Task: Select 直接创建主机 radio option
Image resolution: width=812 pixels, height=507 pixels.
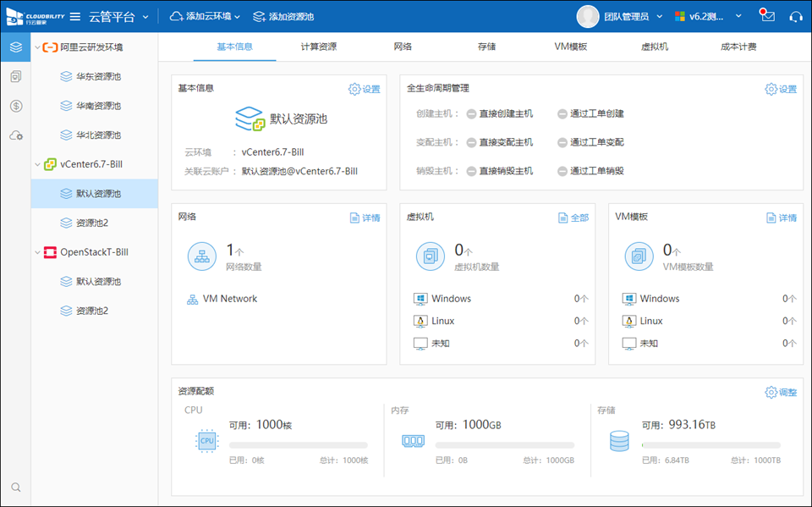Action: 471,113
